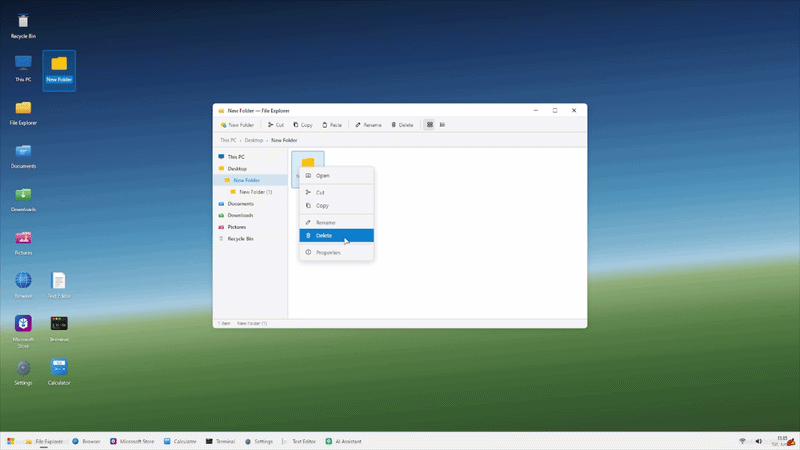Screen dimensions: 800x450
Task: Choose Rename from the context menu
Action: tap(336, 222)
